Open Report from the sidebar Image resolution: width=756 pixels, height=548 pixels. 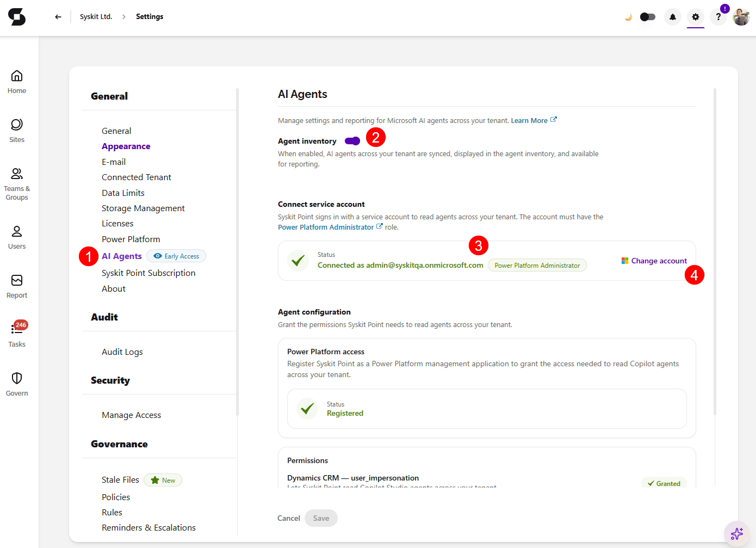tap(17, 287)
